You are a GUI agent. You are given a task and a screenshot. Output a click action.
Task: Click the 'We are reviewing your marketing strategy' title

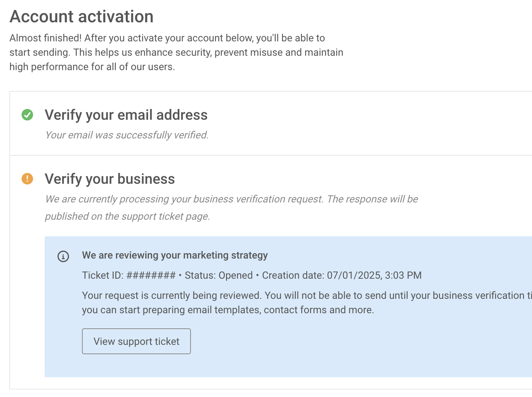coord(175,255)
